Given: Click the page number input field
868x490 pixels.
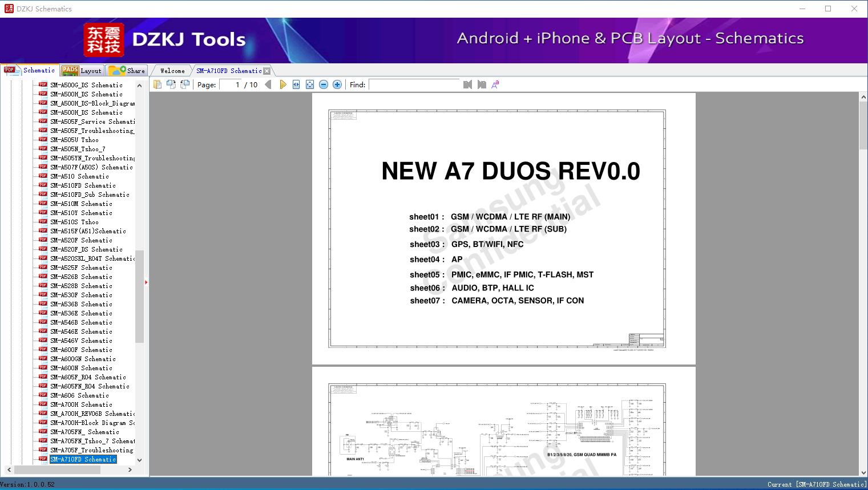Looking at the screenshot, I should pyautogui.click(x=230, y=84).
